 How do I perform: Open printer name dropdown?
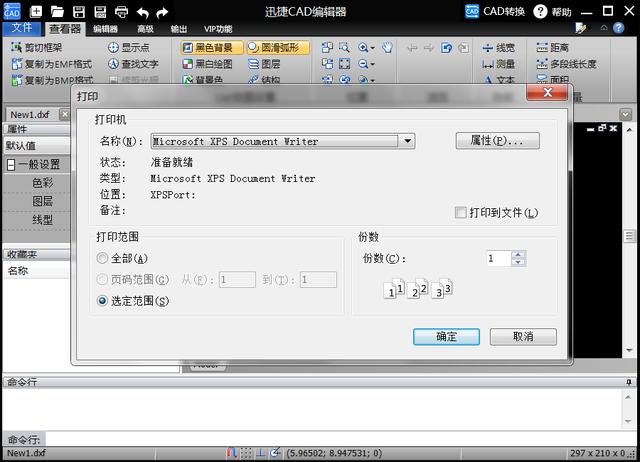(x=407, y=141)
